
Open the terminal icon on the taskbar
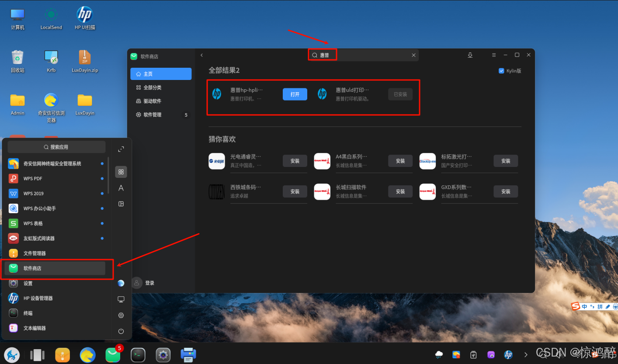point(138,355)
